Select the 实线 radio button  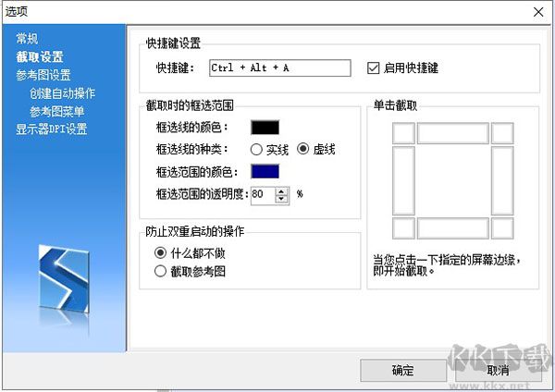256,150
